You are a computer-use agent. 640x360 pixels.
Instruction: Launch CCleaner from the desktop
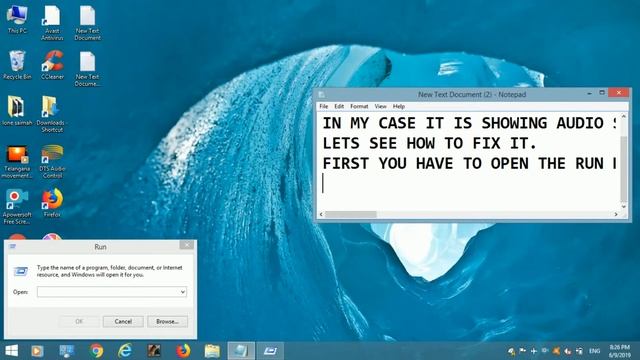[x=52, y=64]
